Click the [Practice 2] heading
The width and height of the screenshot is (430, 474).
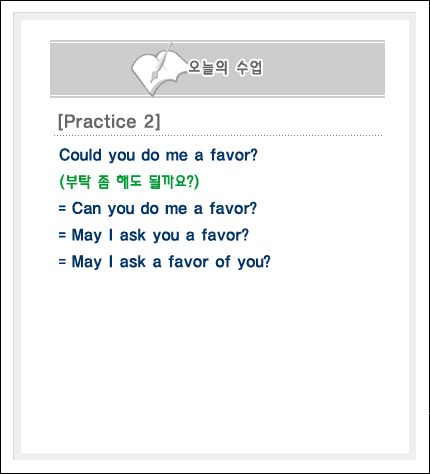109,121
